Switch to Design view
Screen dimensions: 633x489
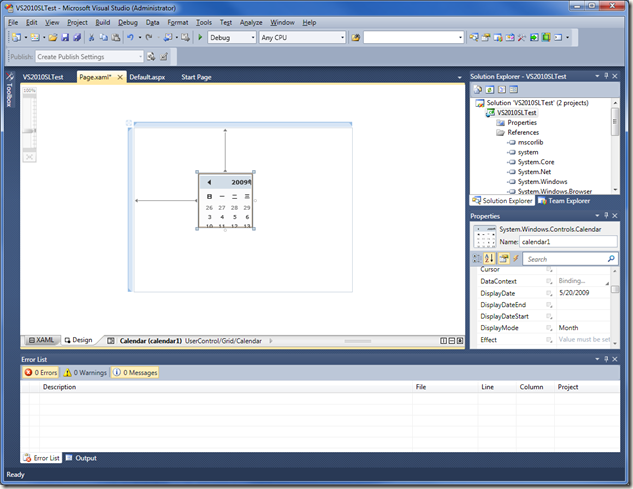point(79,340)
